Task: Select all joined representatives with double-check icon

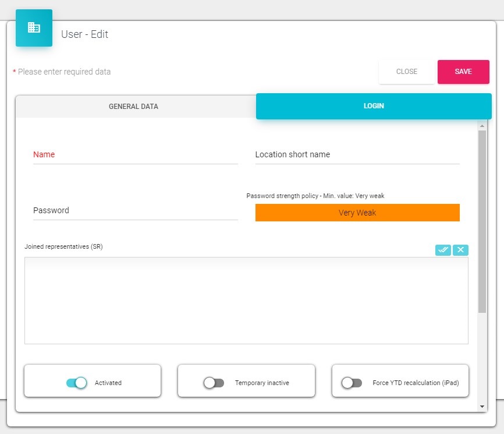Action: point(443,250)
